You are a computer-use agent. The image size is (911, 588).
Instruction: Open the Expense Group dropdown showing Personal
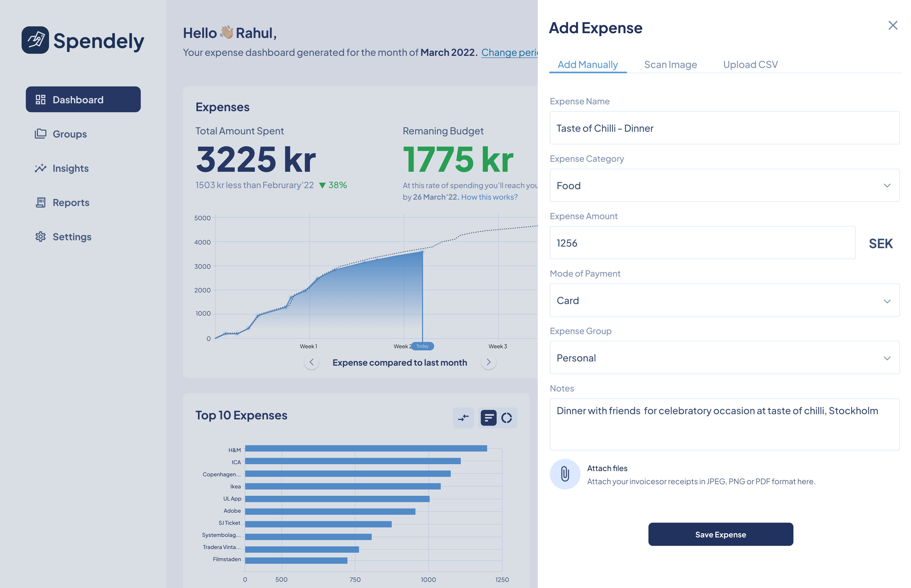tap(725, 357)
